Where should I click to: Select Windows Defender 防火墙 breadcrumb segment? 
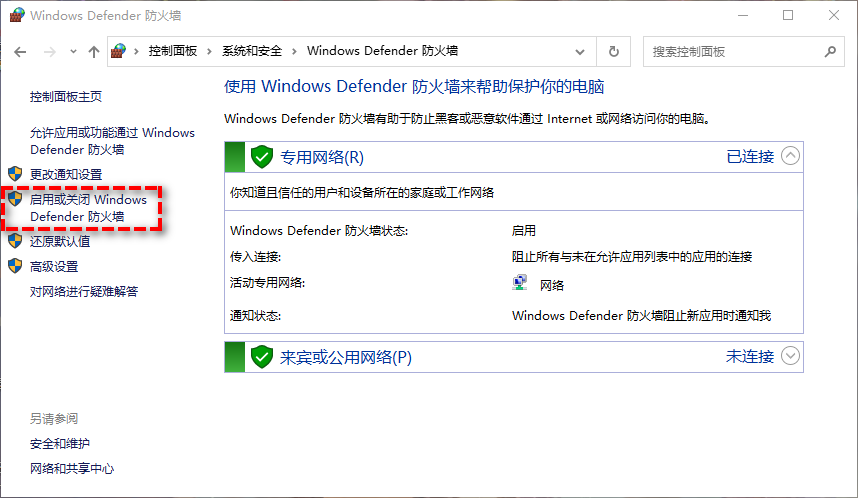pos(382,51)
